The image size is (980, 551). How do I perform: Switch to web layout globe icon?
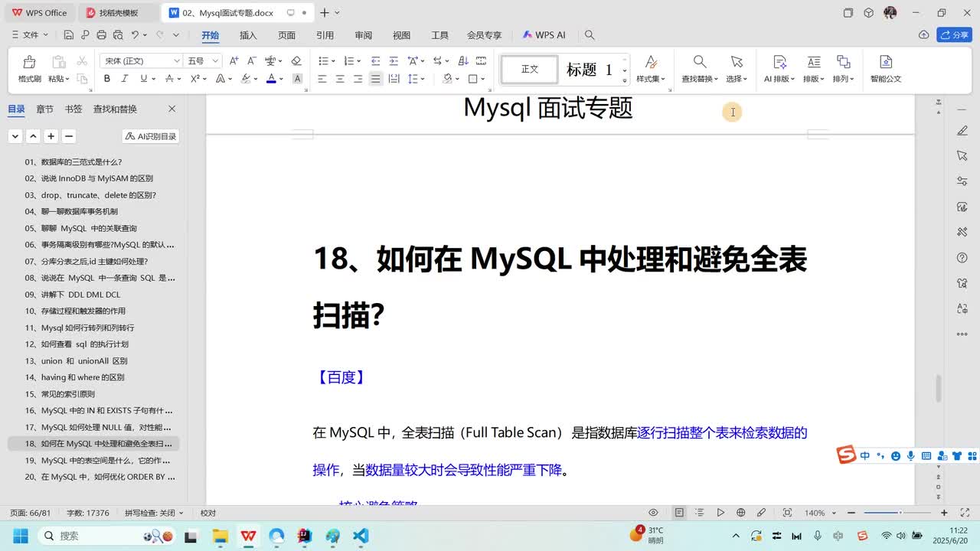[x=740, y=513]
